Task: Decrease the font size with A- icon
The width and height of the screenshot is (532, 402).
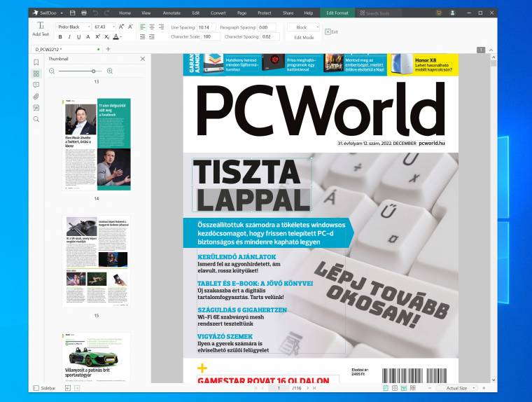Action: click(x=130, y=27)
